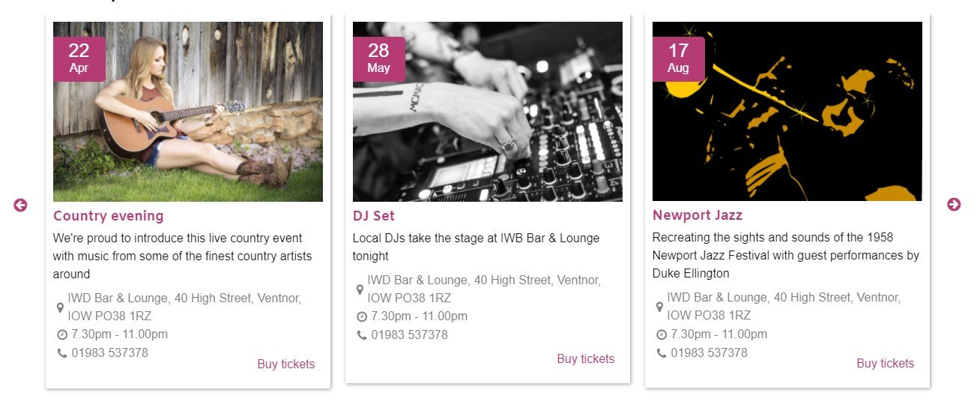Click the 22 Apr date badge

pos(79,58)
